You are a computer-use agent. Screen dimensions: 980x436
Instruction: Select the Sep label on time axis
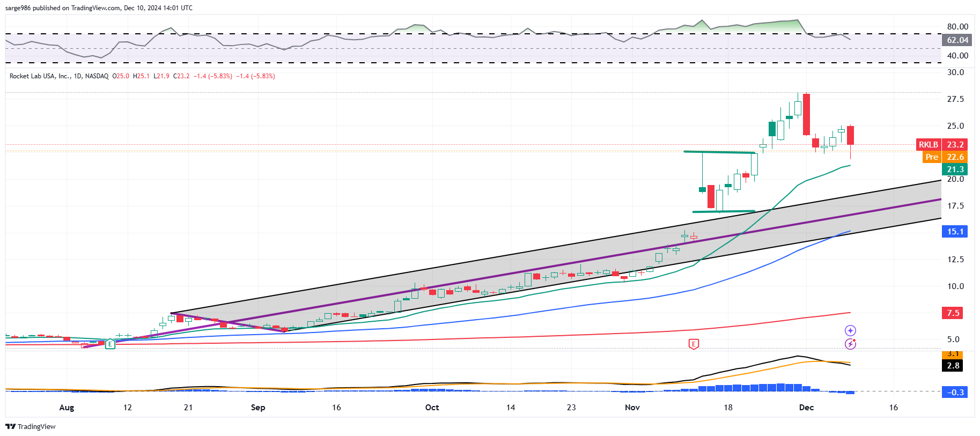[x=258, y=408]
